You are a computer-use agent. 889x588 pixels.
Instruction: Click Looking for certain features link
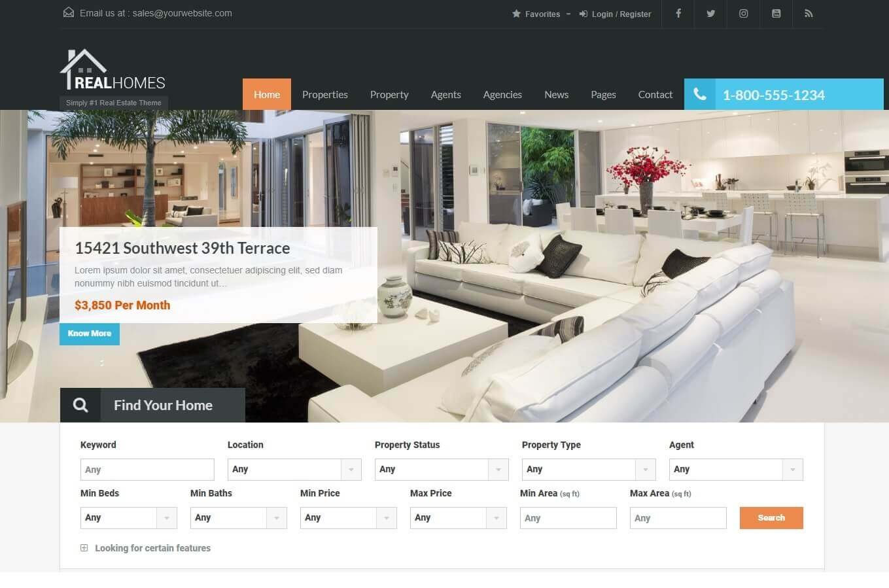153,548
